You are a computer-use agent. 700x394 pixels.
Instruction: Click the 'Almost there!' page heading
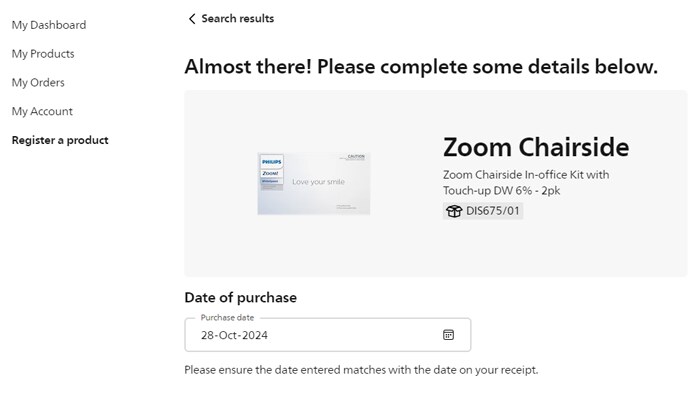[x=421, y=67]
